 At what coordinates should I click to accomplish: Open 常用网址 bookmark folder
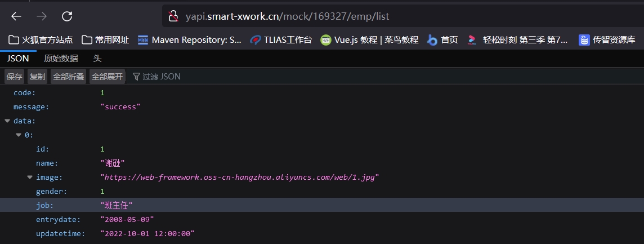(105, 39)
